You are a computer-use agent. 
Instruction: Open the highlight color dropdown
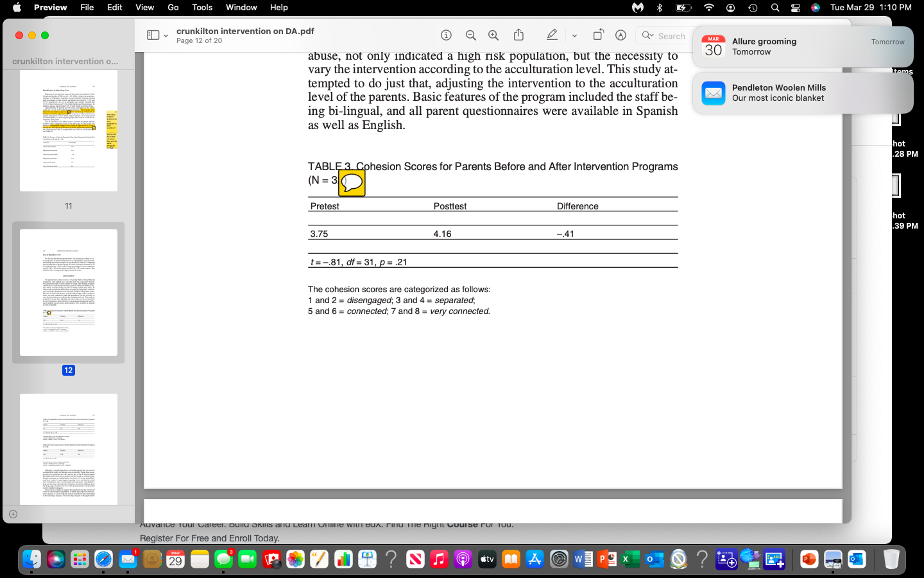tap(574, 35)
